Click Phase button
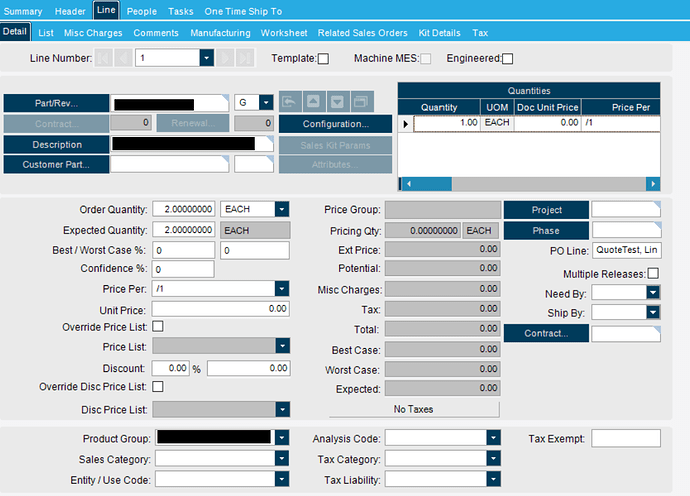This screenshot has height=496, width=690. (x=546, y=231)
